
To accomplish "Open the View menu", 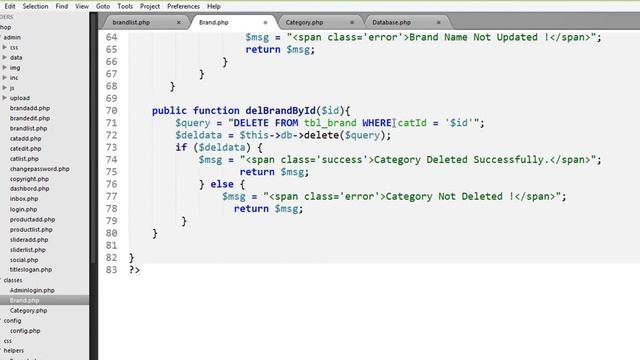I will click(82, 6).
